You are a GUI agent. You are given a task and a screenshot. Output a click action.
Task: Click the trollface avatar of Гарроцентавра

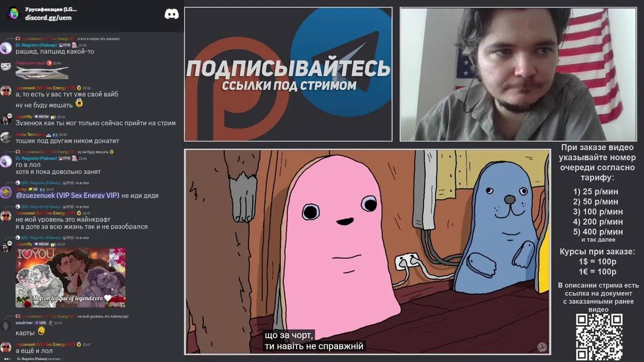coord(6,66)
